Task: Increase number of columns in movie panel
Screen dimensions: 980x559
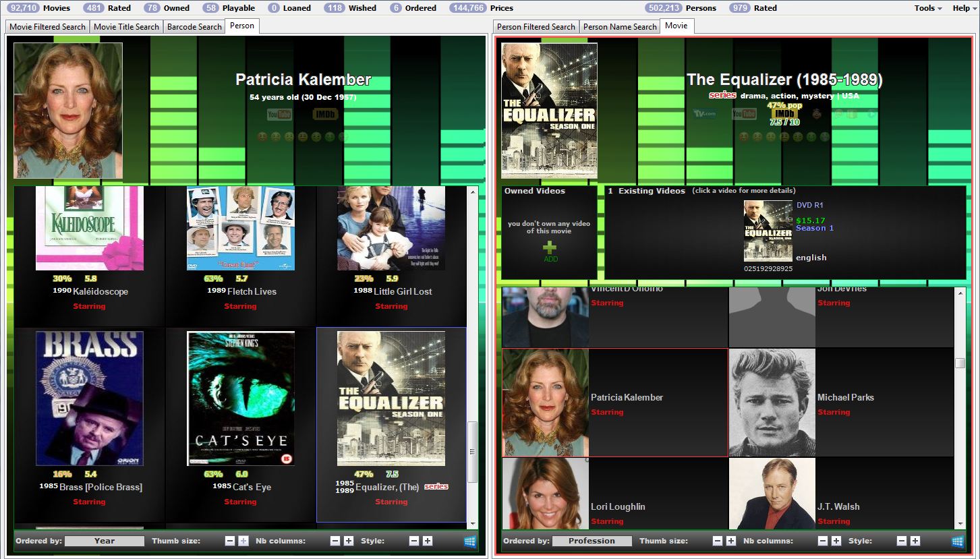Action: point(836,541)
